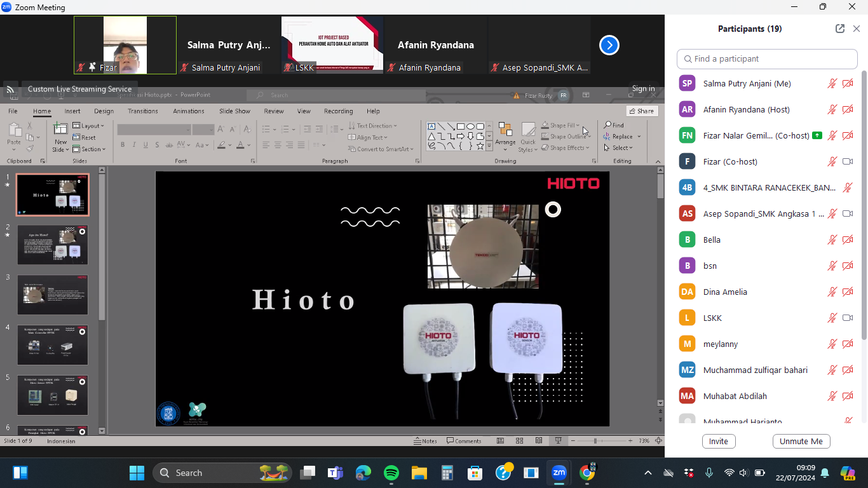Click the Windows Start button

137,473
